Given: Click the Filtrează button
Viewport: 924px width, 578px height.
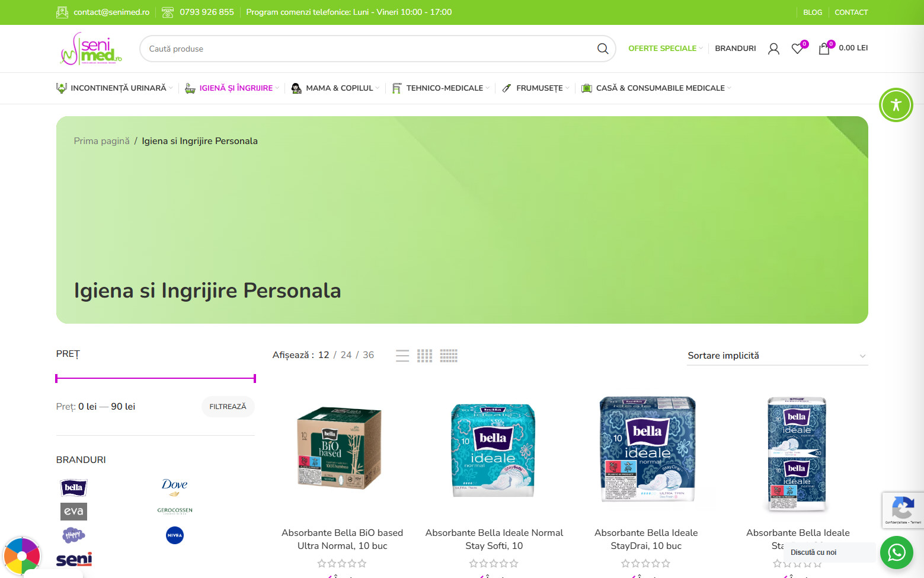Looking at the screenshot, I should point(228,407).
